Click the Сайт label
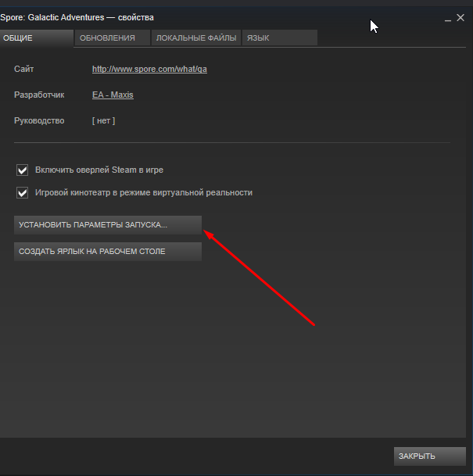 click(x=23, y=69)
